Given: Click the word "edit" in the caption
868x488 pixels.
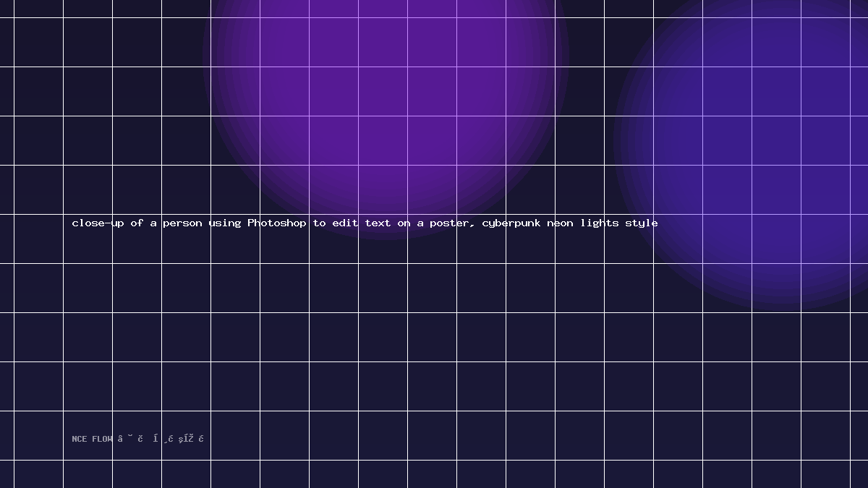Looking at the screenshot, I should coord(345,223).
